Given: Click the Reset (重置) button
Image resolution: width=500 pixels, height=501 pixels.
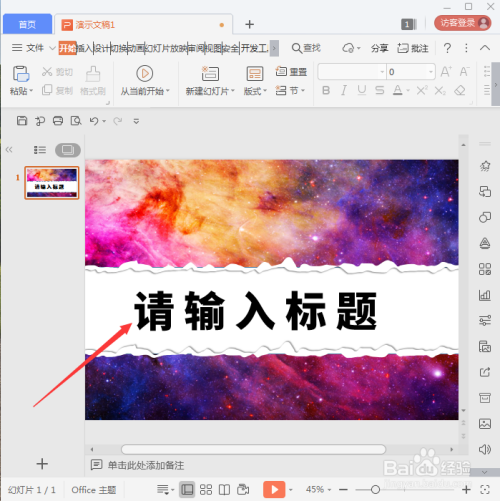Looking at the screenshot, I should coord(291,72).
